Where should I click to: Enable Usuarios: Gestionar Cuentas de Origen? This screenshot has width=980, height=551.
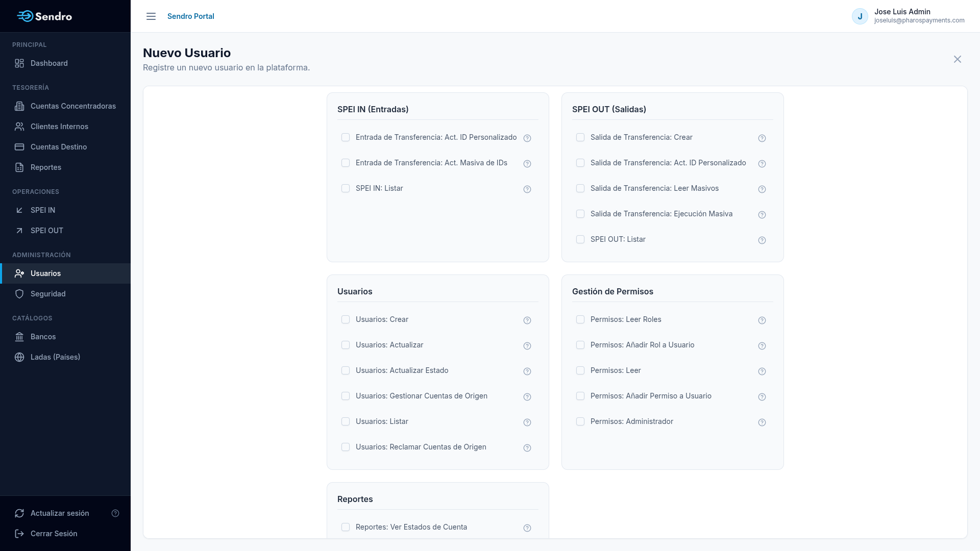pos(346,396)
